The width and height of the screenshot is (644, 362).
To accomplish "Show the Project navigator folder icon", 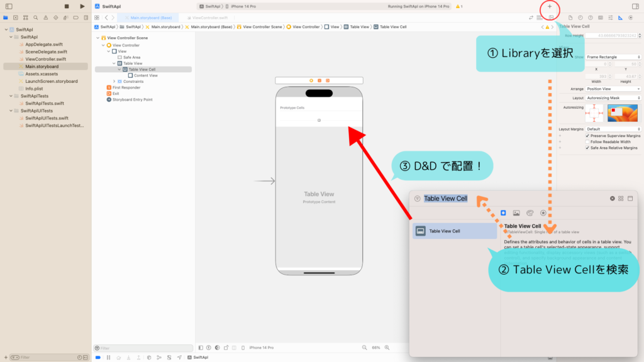I will pos(5,18).
